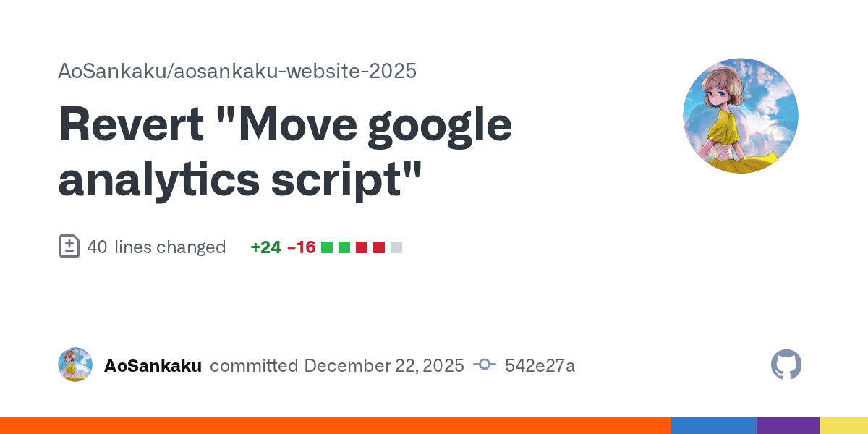Click the diff file icon beside 40

click(69, 247)
